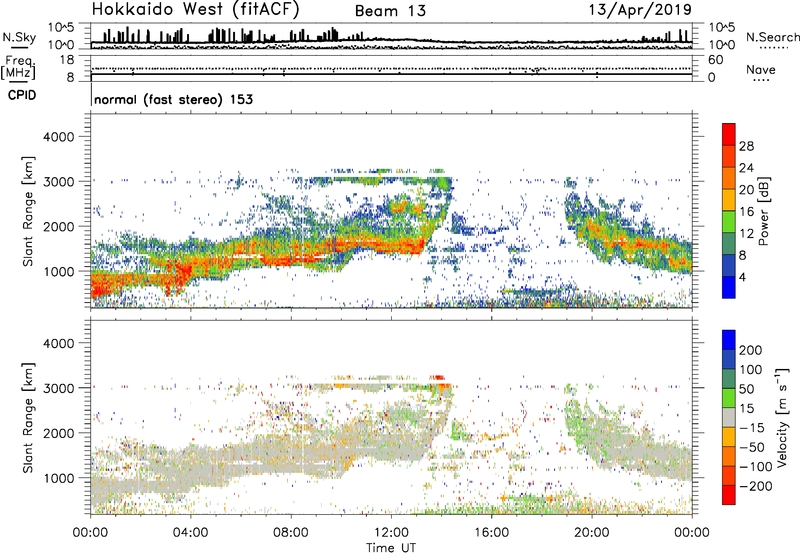800x554 pixels.
Task: Click the 'N.Sky' legend label
Action: coord(19,37)
